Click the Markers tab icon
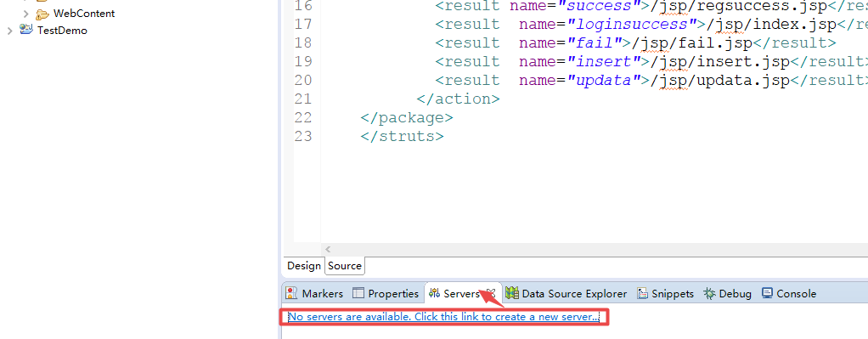Viewport: 868px width, 339px height. [x=291, y=294]
